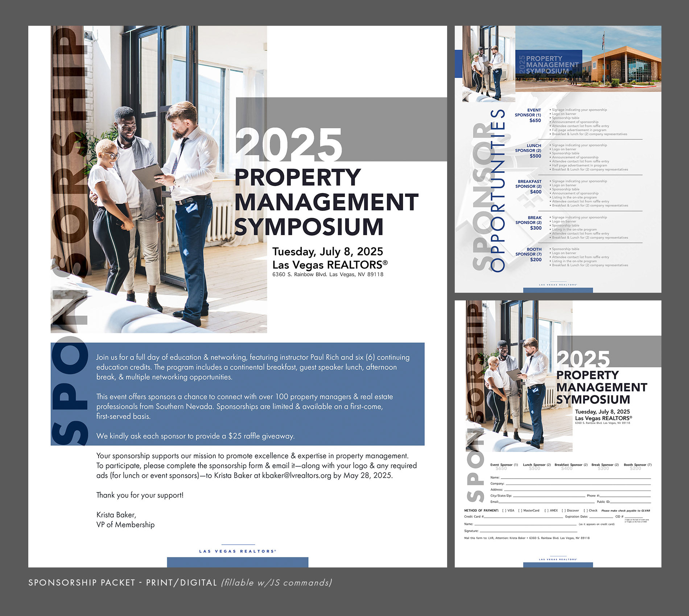Click the Signature field line

[x=528, y=531]
